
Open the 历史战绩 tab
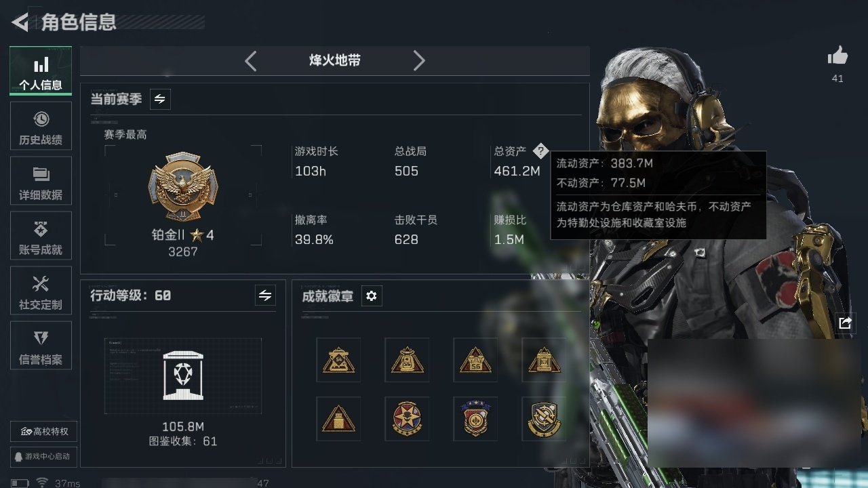coord(41,125)
